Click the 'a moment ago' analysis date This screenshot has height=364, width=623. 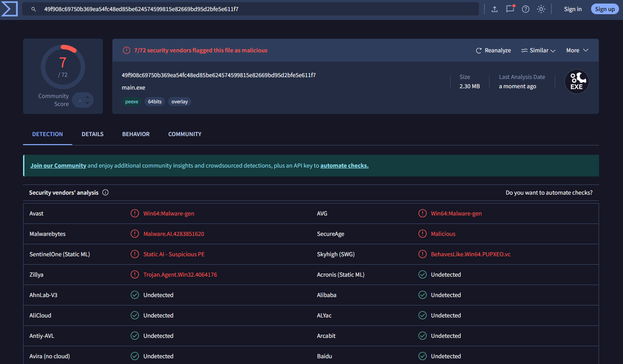tap(517, 86)
